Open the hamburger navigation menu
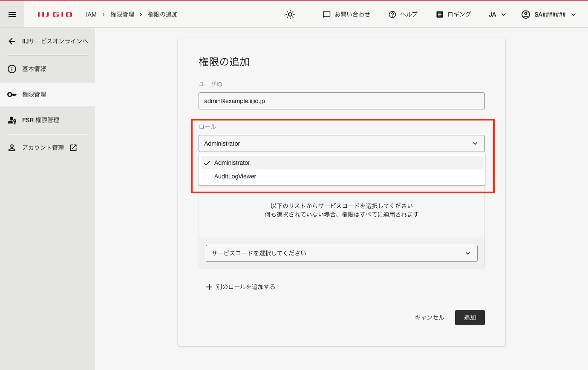This screenshot has height=370, width=588. [12, 14]
